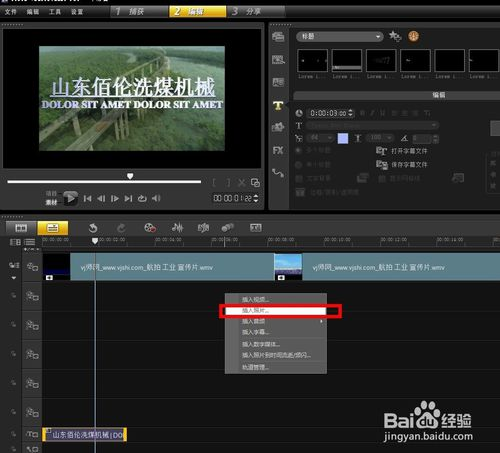Screen dimensions: 500x453
Task: Open the Track Manager icon
Action: 30,242
